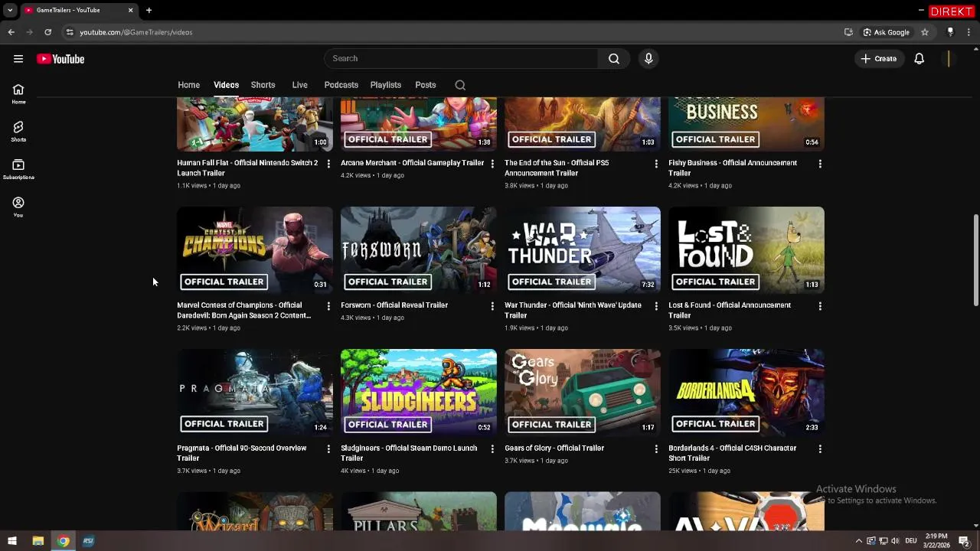Open more options for Pragmata video
980x551 pixels.
328,449
